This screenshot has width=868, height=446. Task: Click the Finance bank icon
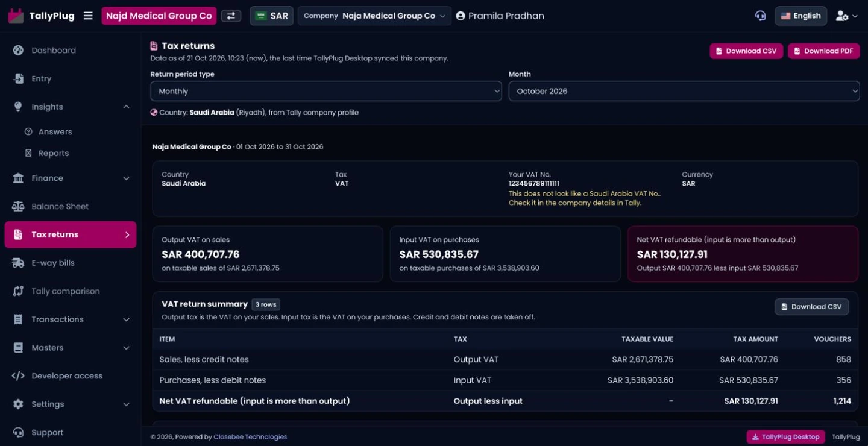tap(18, 178)
